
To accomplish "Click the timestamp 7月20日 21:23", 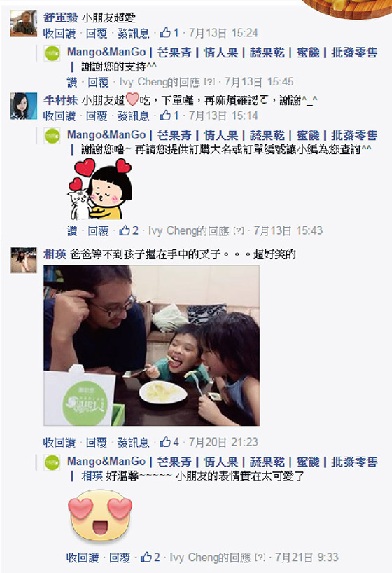I will [x=223, y=442].
